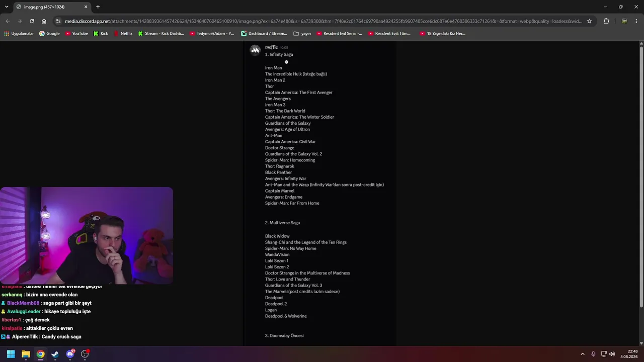Restore down the Chrome window
Viewport: 644px width, 362px height.
620,7
